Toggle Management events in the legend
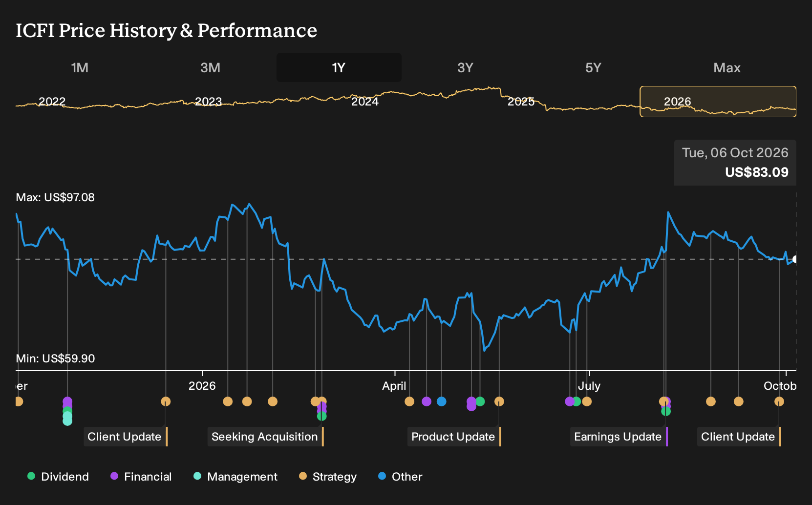 tap(235, 477)
